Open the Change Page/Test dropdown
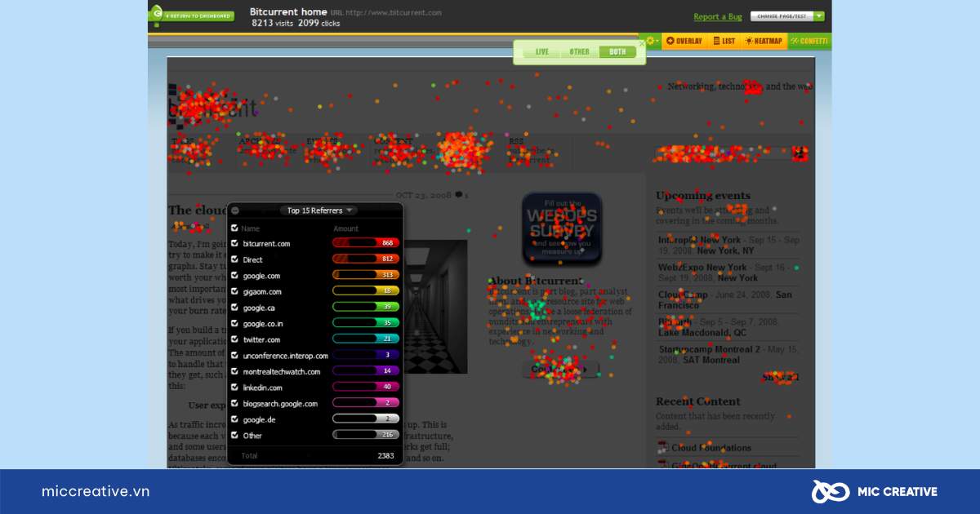Viewport: 980px width, 514px height. [x=787, y=16]
